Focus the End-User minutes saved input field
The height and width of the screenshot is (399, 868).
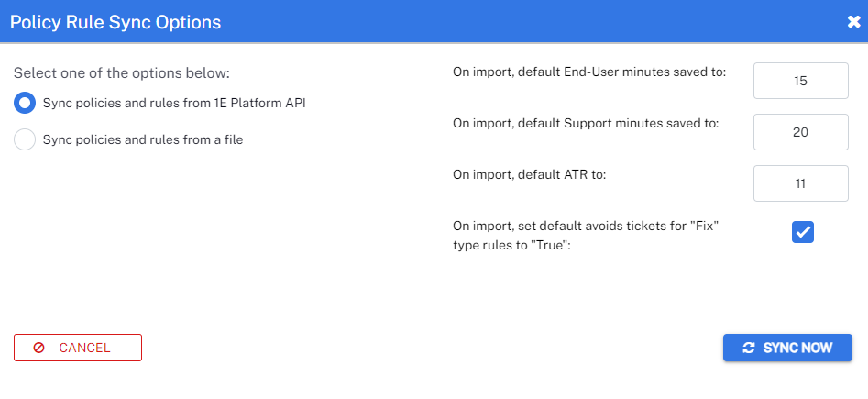799,81
